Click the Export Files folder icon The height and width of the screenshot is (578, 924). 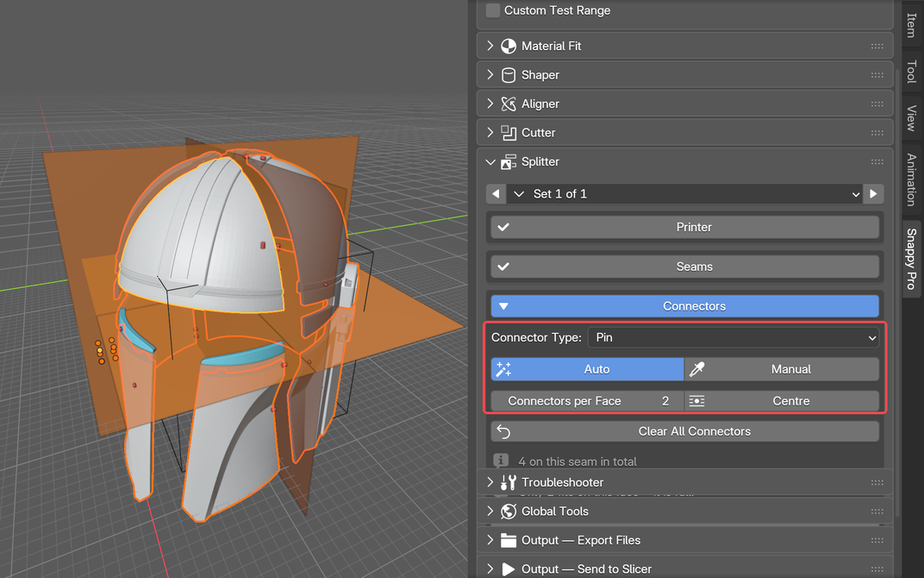pos(508,540)
